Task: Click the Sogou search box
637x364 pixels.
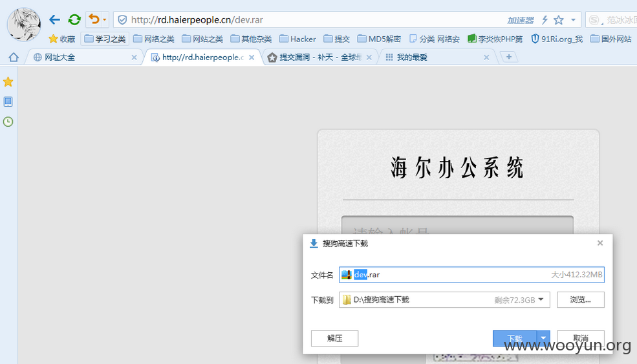Action: tap(611, 20)
